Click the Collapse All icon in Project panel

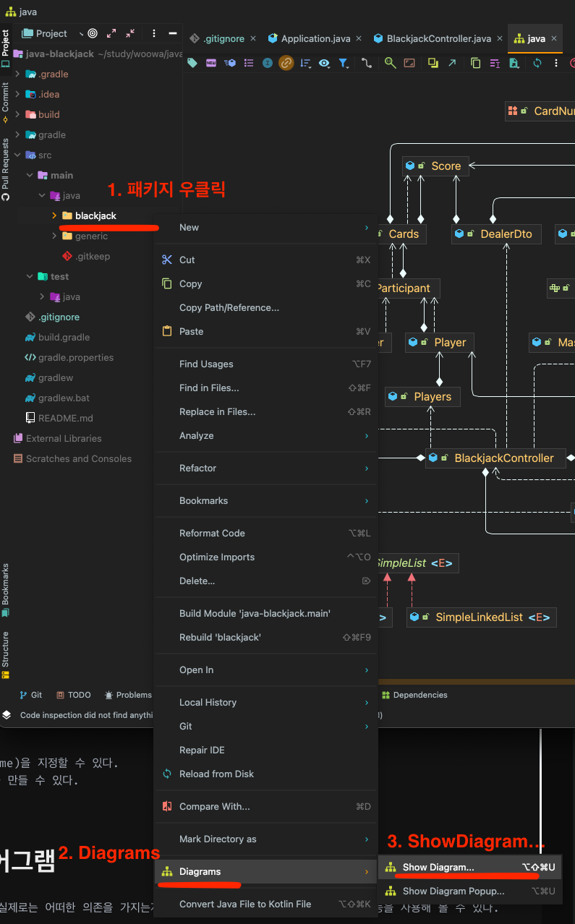point(130,33)
